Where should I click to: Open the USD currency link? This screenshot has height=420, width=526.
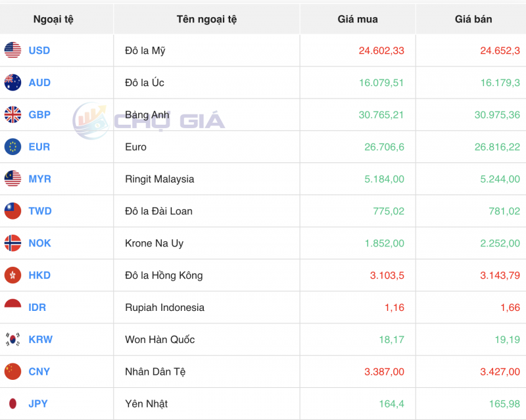click(39, 51)
